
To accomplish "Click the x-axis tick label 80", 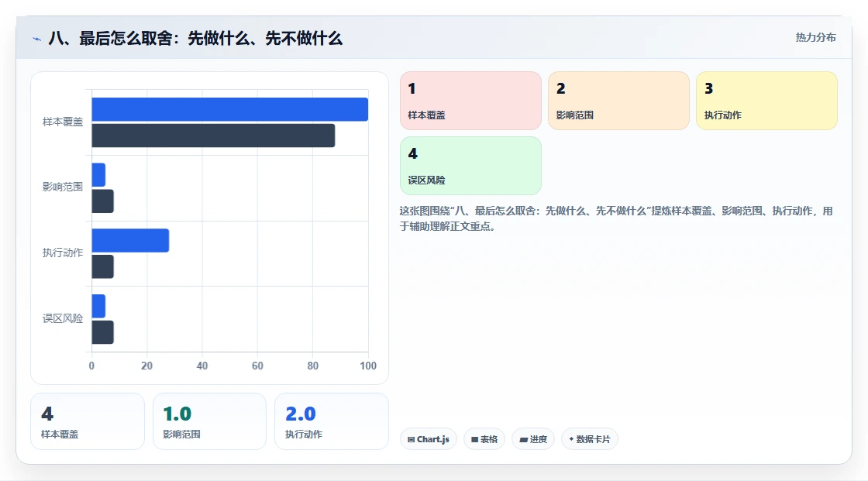I will [x=313, y=366].
